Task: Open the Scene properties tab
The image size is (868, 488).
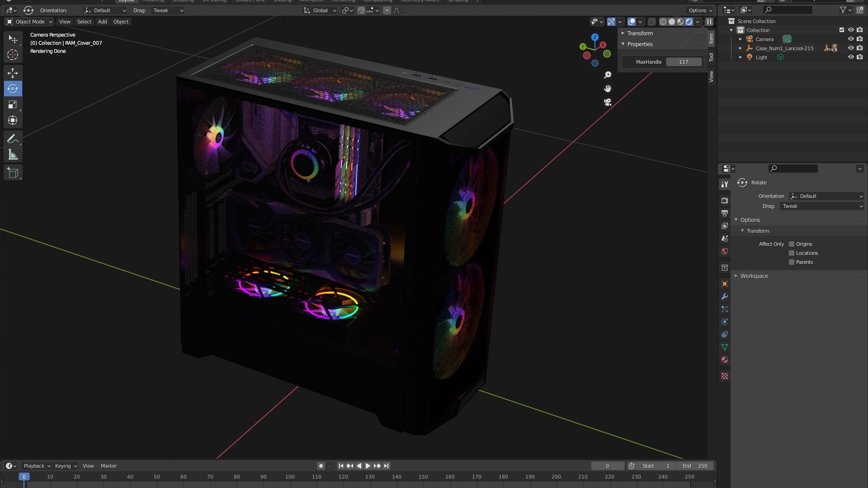Action: [x=724, y=238]
